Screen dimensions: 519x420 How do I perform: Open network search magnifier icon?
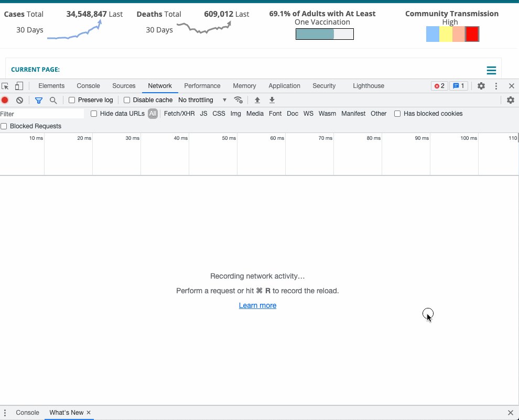pyautogui.click(x=53, y=100)
